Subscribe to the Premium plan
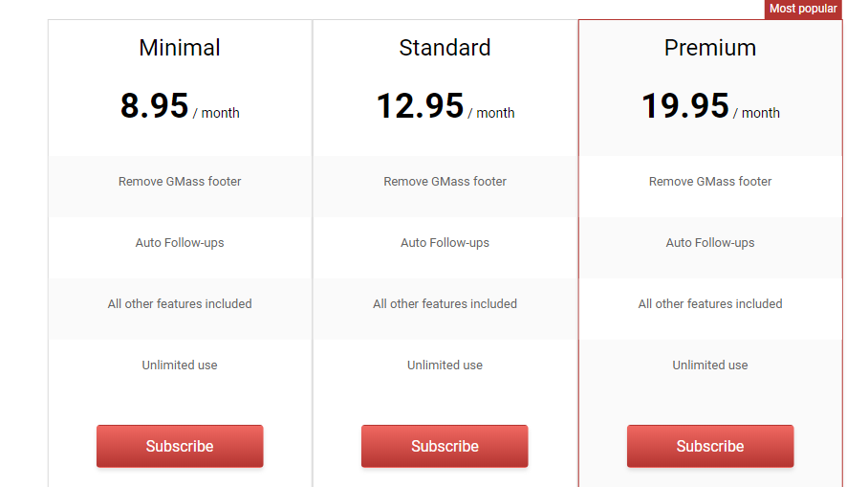Screen dimensions: 868x487 [x=709, y=446]
